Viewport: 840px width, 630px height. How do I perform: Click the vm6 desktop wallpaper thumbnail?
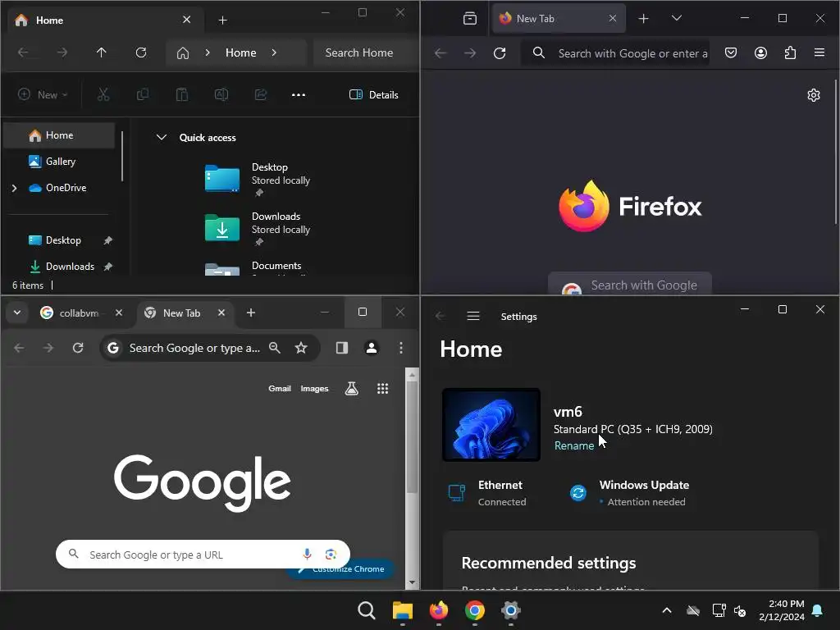pos(491,425)
